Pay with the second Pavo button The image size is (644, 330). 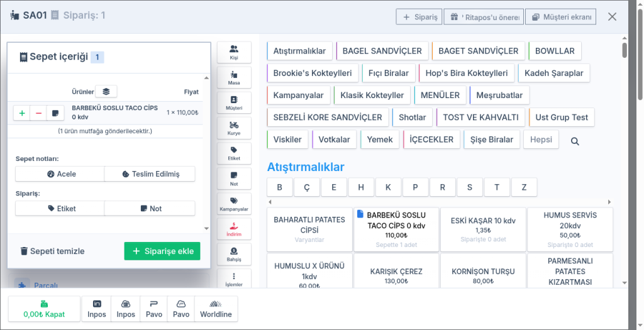[181, 309]
